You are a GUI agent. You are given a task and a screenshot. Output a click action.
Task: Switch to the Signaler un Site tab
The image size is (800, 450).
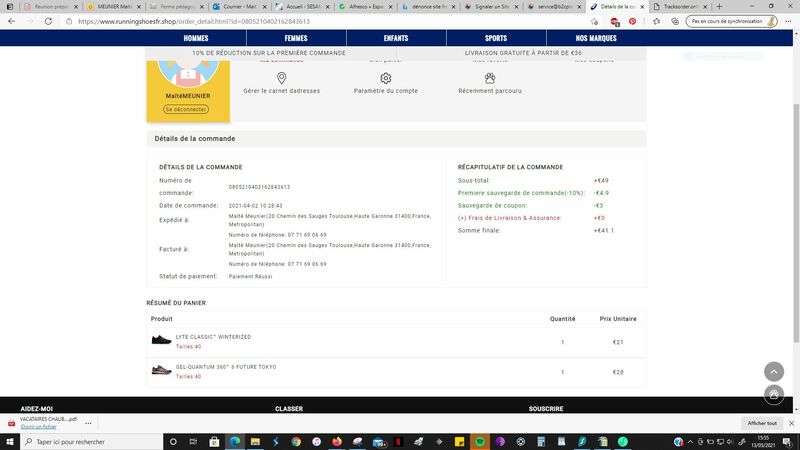(x=491, y=7)
